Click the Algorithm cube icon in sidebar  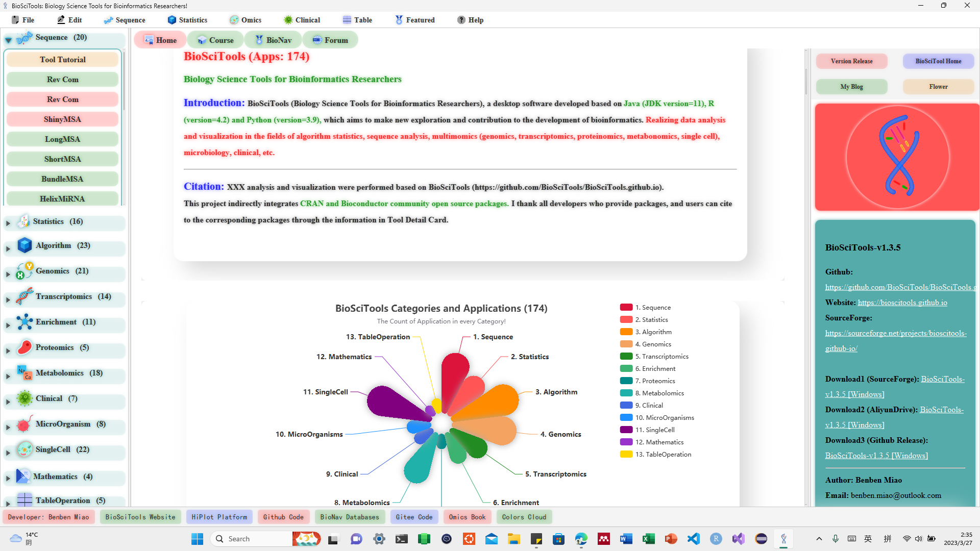coord(24,245)
